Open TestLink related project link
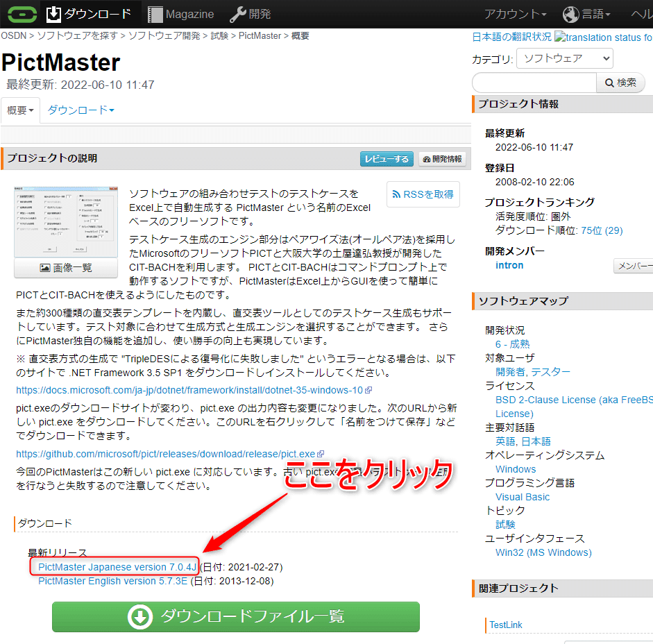 point(506,625)
